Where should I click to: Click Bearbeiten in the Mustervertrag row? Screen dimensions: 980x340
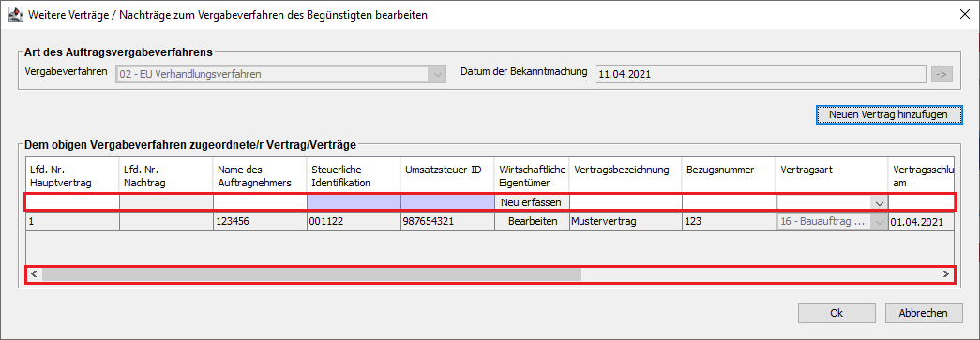point(532,221)
